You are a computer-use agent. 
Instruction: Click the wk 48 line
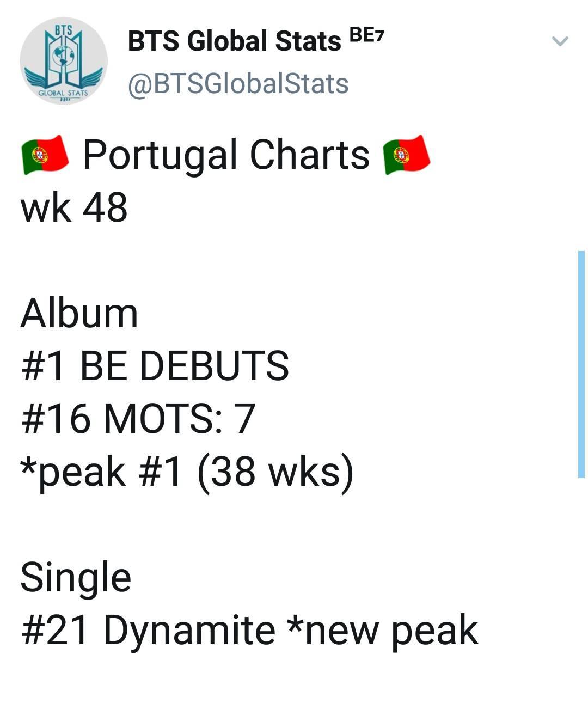tap(74, 208)
